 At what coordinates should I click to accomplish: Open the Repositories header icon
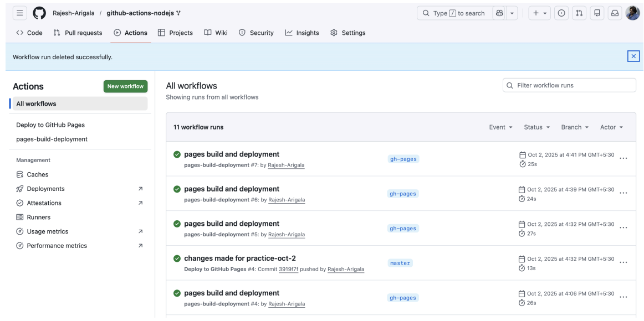597,13
